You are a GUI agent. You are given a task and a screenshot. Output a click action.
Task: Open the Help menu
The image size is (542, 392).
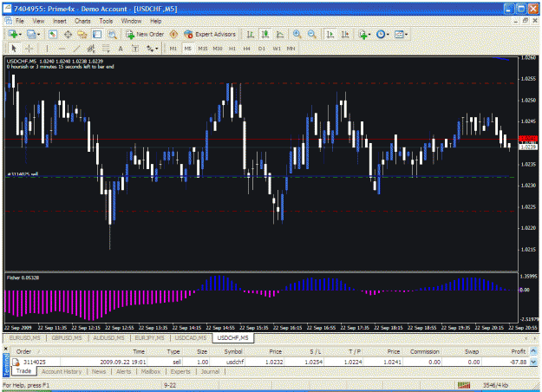tap(155, 21)
